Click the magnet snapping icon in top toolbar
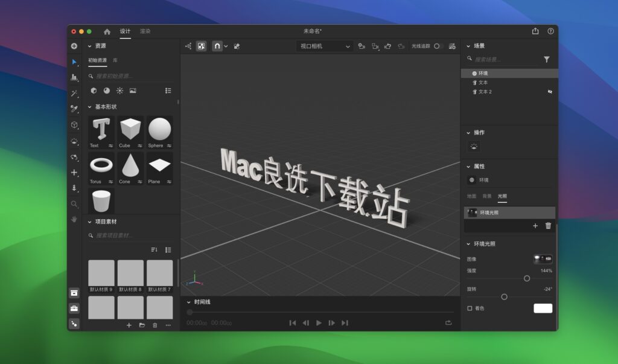 pos(217,46)
